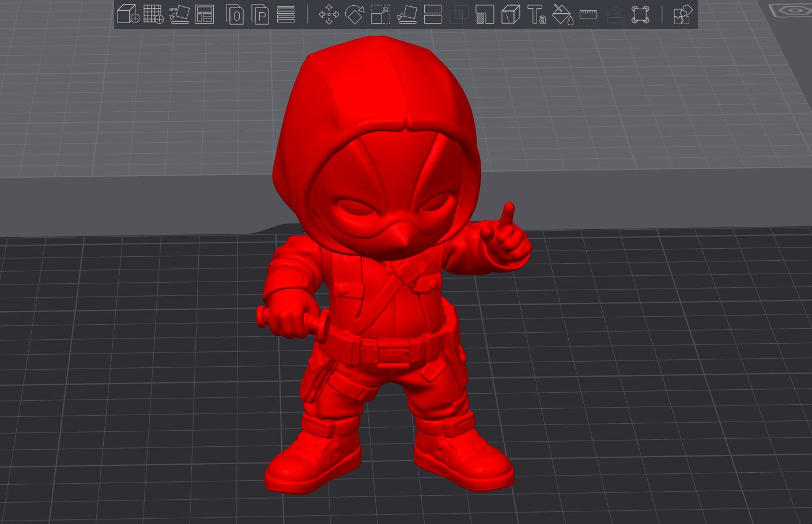Screen dimensions: 812x524
Task: Open the variable layer height tool
Action: [286, 14]
